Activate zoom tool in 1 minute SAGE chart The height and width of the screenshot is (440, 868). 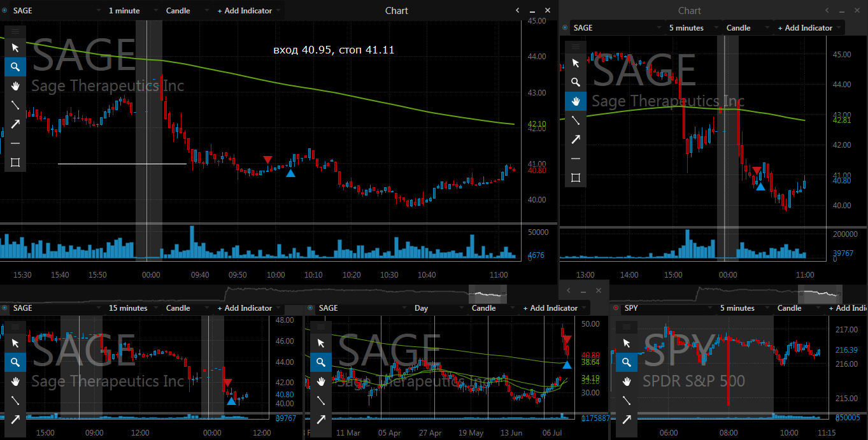tap(15, 67)
